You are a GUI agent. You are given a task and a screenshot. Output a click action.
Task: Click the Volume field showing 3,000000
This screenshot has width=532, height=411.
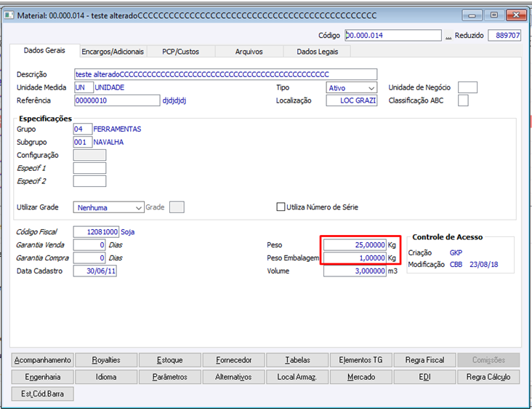point(355,271)
